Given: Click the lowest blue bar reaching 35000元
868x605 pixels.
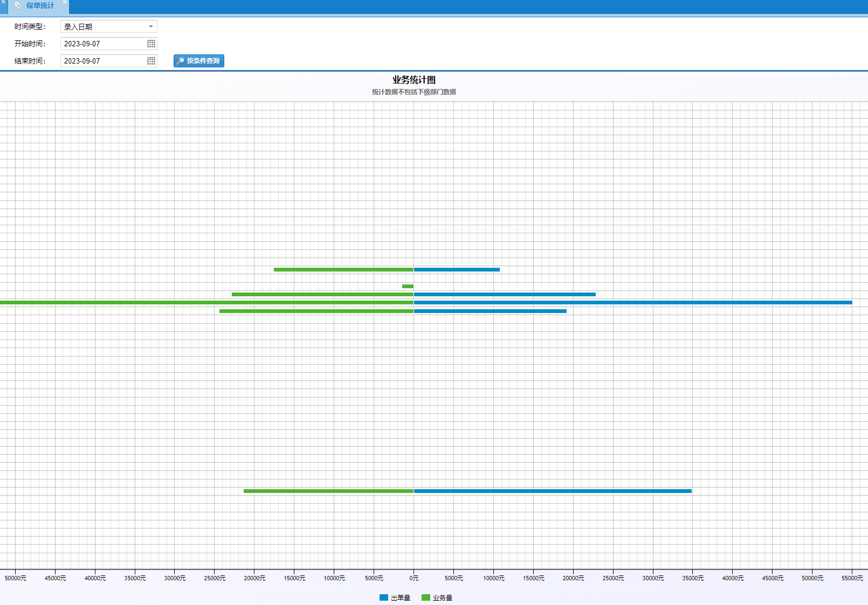Looking at the screenshot, I should click(x=553, y=491).
